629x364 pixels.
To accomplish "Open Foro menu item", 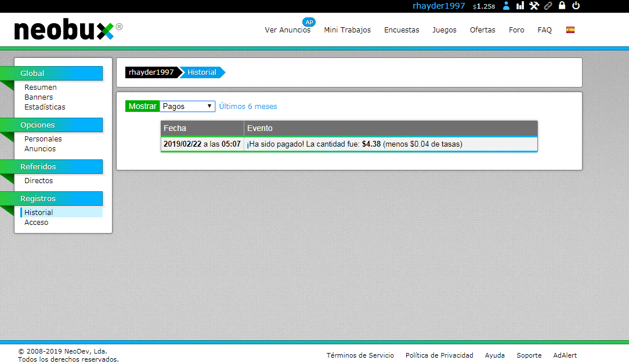I will (516, 30).
